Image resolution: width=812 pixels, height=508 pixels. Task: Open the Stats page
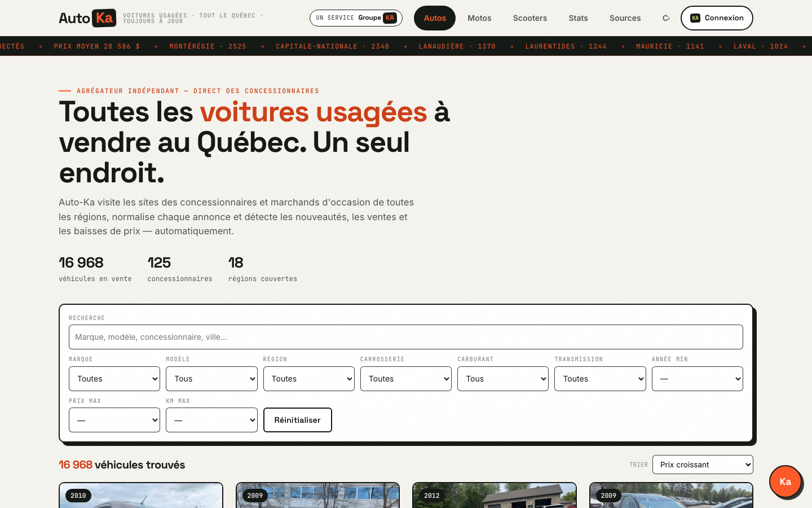[x=578, y=18]
